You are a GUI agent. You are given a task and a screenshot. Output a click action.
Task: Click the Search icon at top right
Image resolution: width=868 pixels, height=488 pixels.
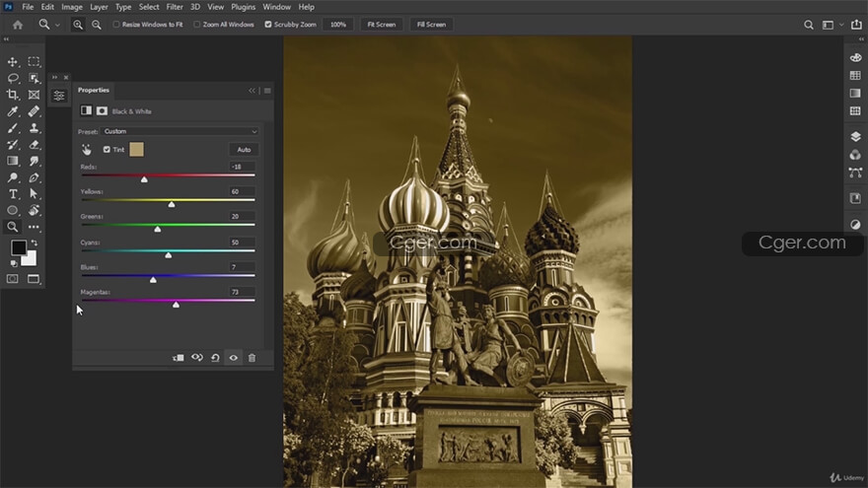coord(809,25)
